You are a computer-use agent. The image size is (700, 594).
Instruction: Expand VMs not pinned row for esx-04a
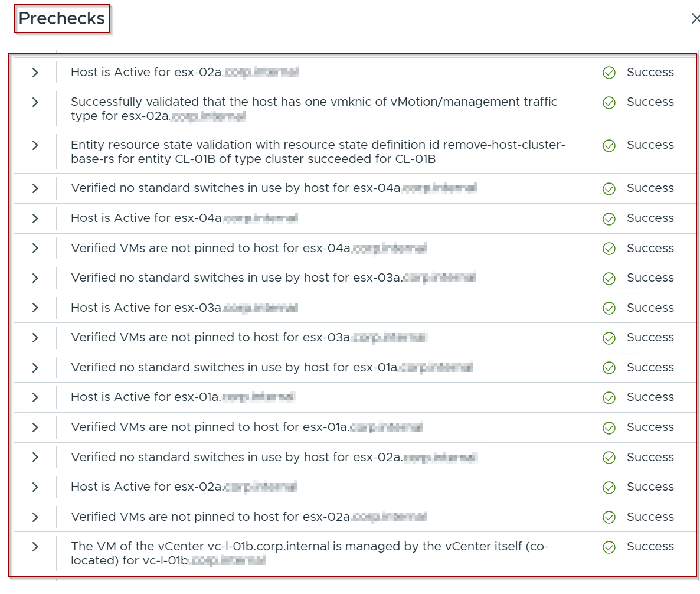35,248
